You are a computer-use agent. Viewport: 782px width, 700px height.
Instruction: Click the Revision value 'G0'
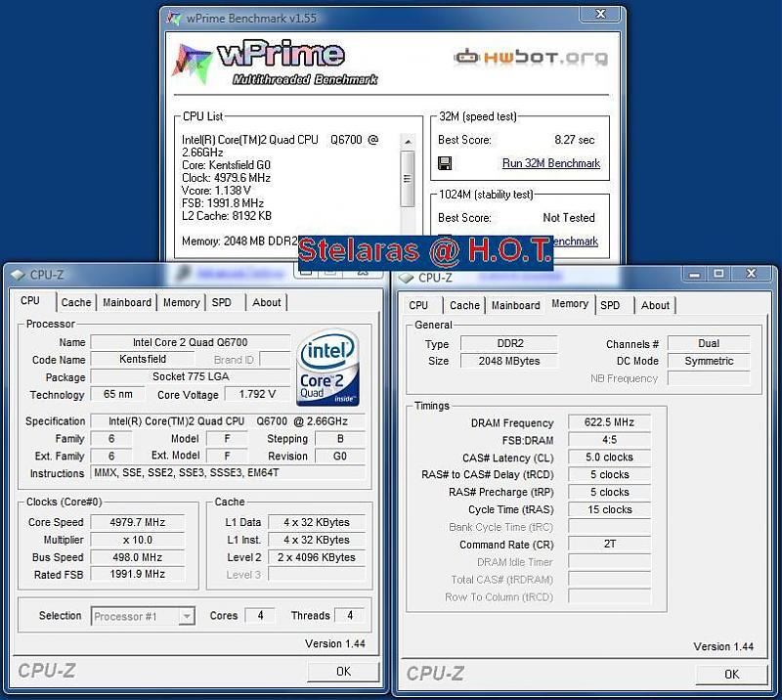click(340, 456)
